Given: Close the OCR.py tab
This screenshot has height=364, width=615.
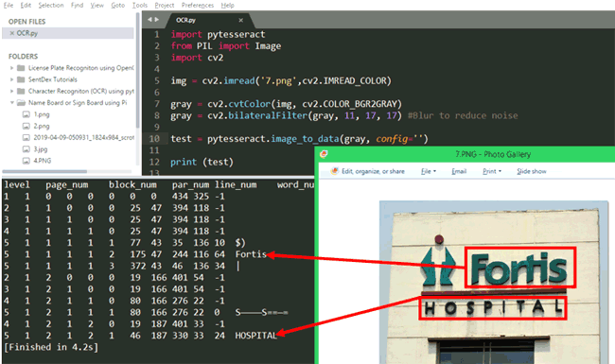Looking at the screenshot, I should [x=241, y=20].
